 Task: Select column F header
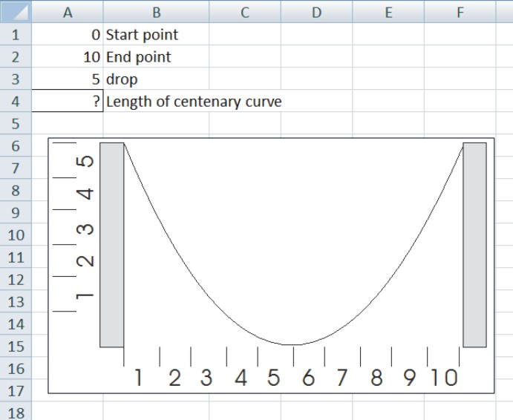(x=460, y=12)
